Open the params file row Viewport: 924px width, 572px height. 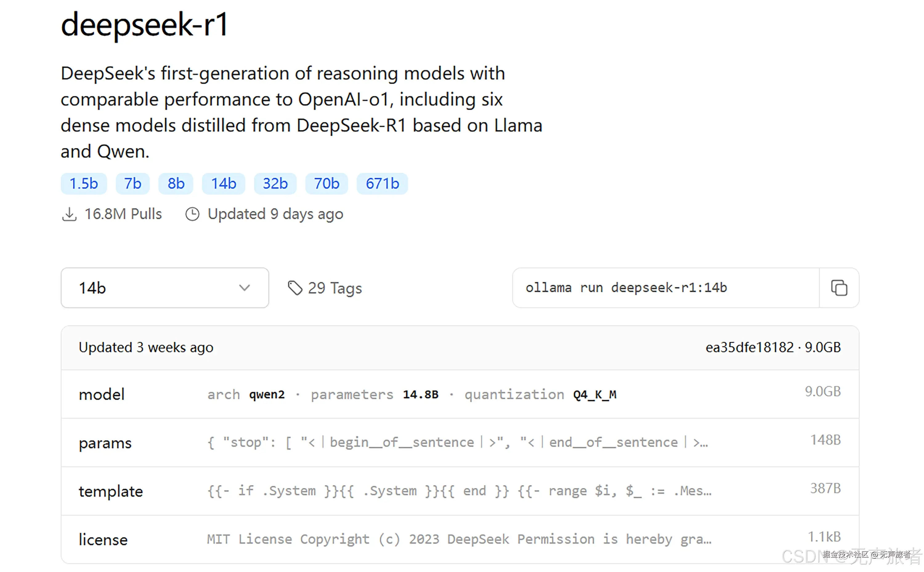(x=460, y=443)
